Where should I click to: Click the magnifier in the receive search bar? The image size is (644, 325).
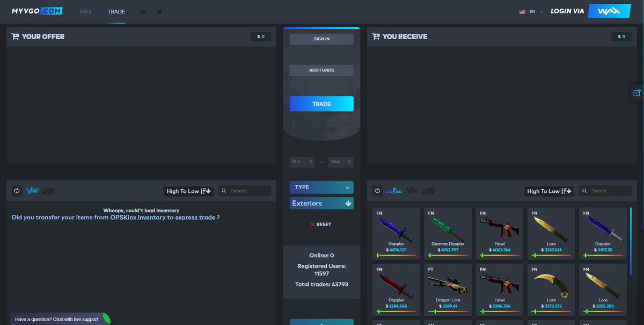[x=584, y=191]
